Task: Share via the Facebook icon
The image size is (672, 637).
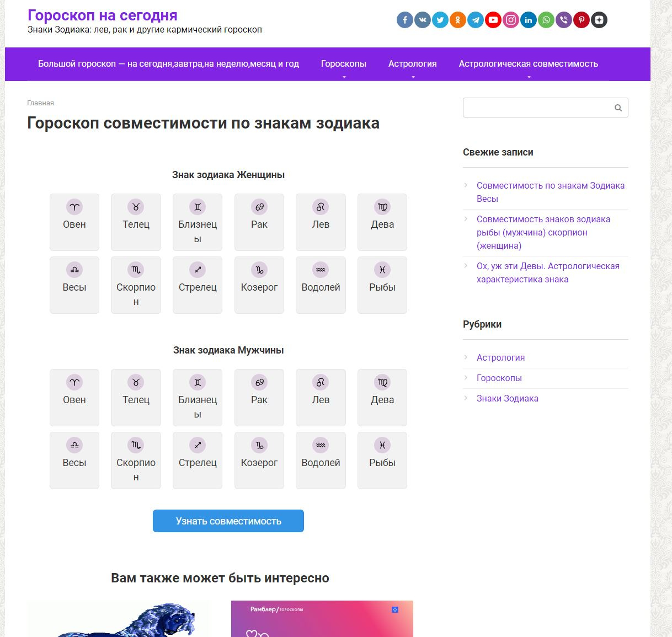Action: [x=405, y=20]
